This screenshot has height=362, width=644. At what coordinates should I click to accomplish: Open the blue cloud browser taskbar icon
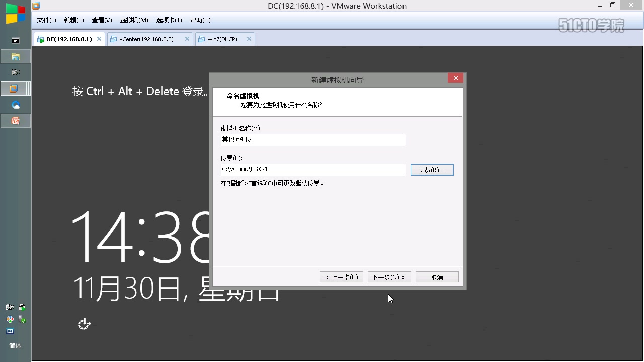16,105
